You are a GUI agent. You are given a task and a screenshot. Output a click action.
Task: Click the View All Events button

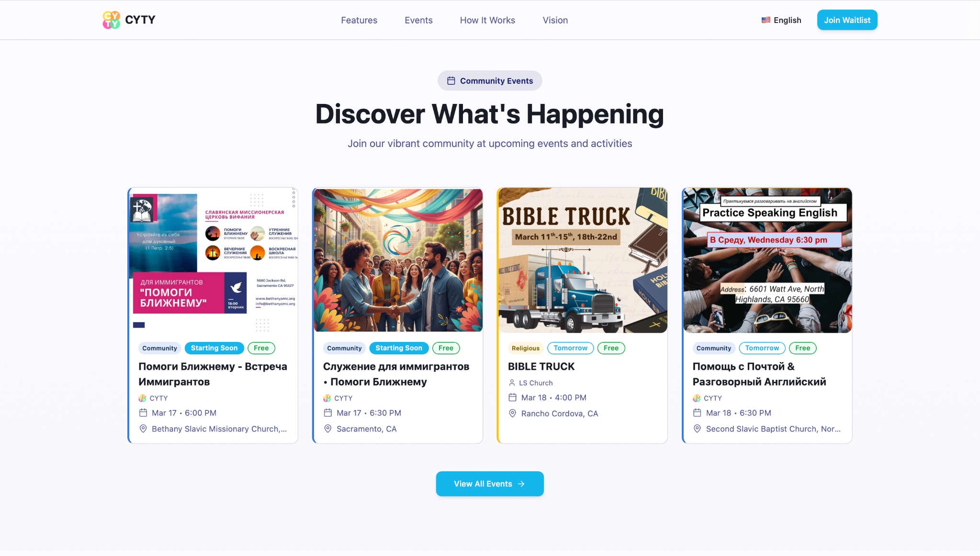490,484
